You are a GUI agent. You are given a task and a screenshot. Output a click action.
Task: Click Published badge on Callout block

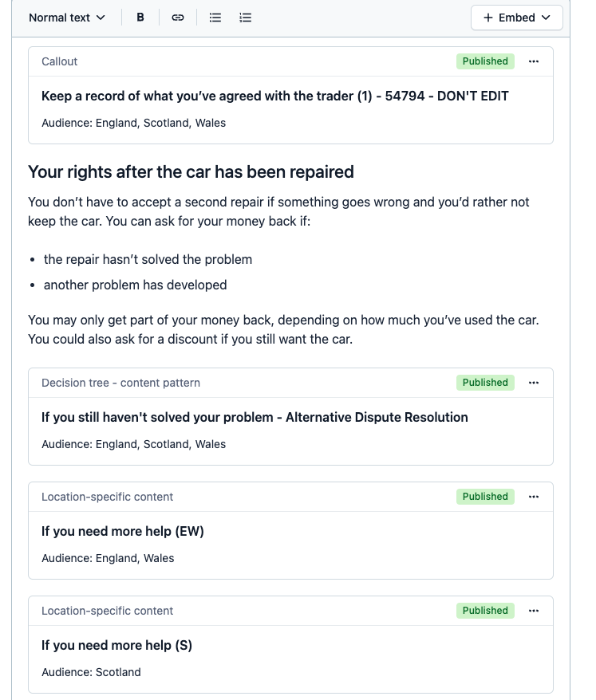coord(485,61)
